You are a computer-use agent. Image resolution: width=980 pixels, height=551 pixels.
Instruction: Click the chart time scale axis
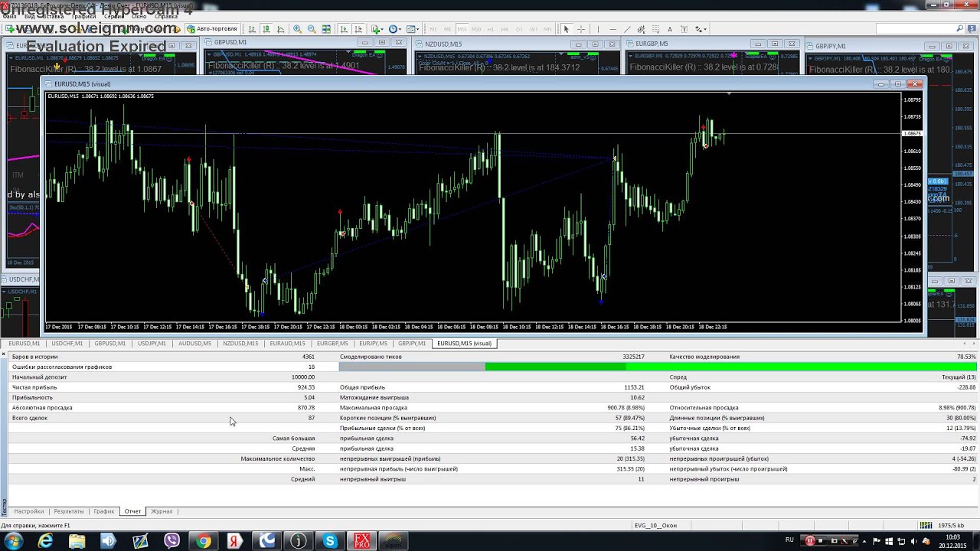(x=473, y=327)
